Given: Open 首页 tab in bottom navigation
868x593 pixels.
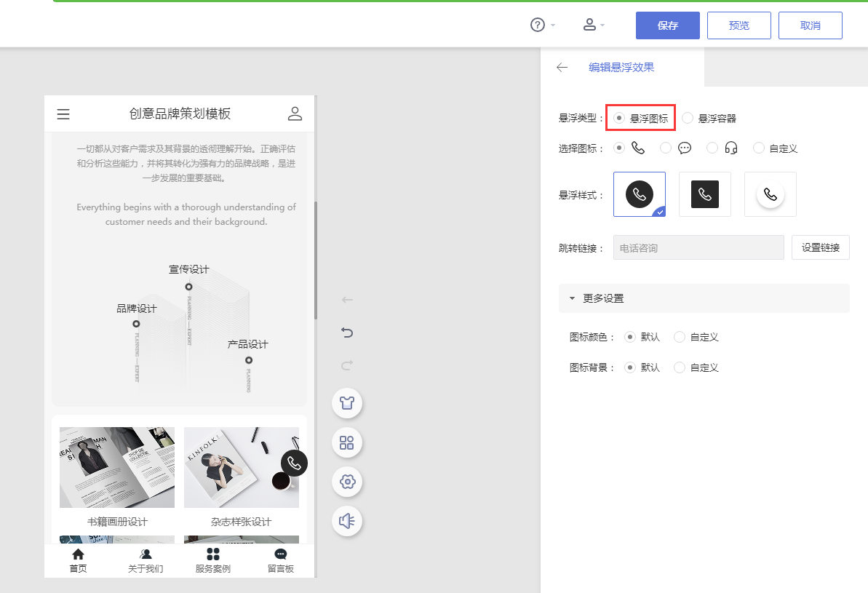Looking at the screenshot, I should 78,560.
